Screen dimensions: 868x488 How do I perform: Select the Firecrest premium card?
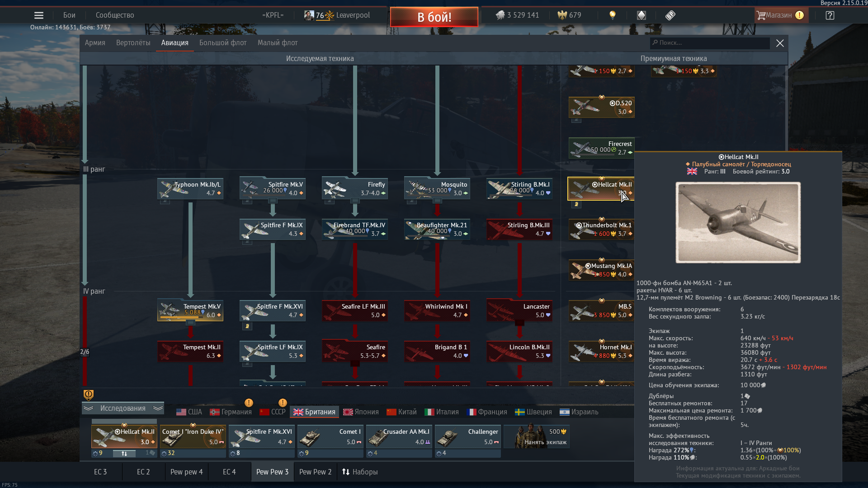tap(601, 148)
